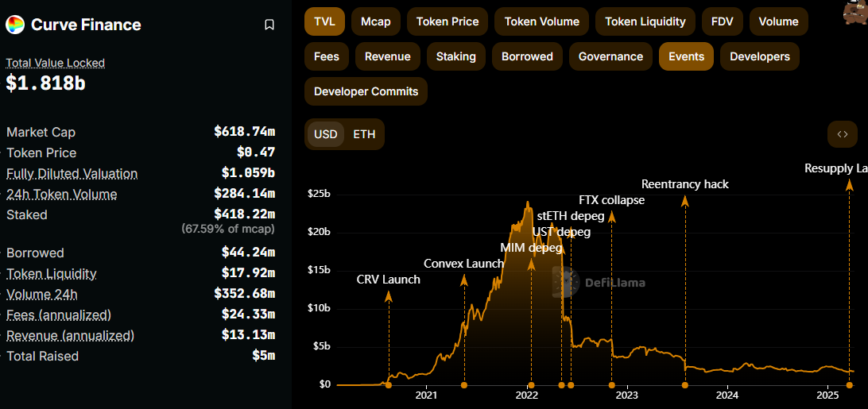Image resolution: width=868 pixels, height=409 pixels.
Task: Click the Total Value Locked label
Action: pyautogui.click(x=56, y=63)
